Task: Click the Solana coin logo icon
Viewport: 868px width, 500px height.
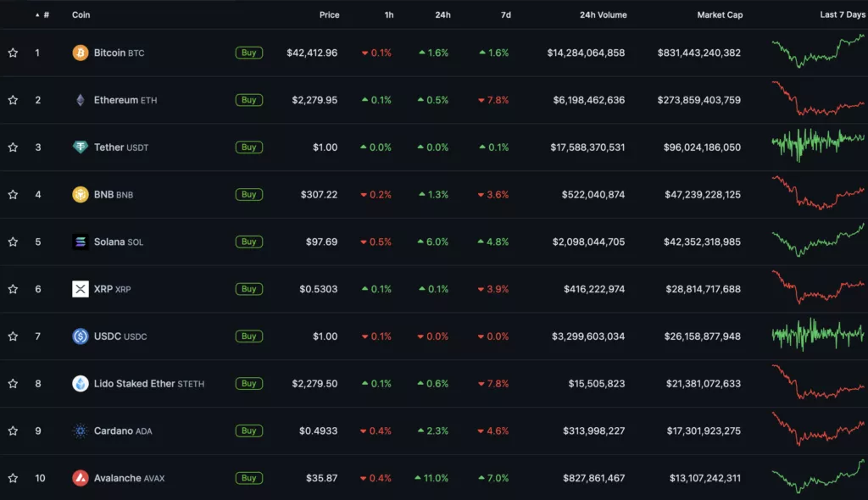Action: tap(81, 242)
